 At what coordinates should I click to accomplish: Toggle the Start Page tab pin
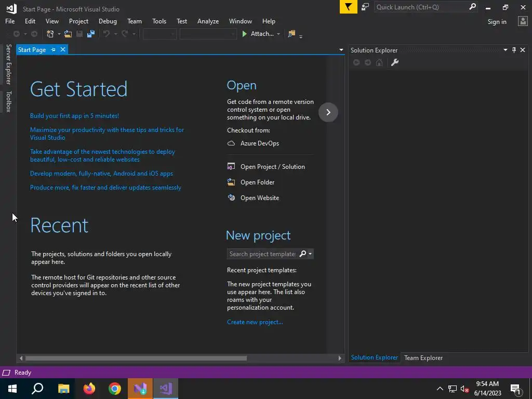pyautogui.click(x=54, y=50)
